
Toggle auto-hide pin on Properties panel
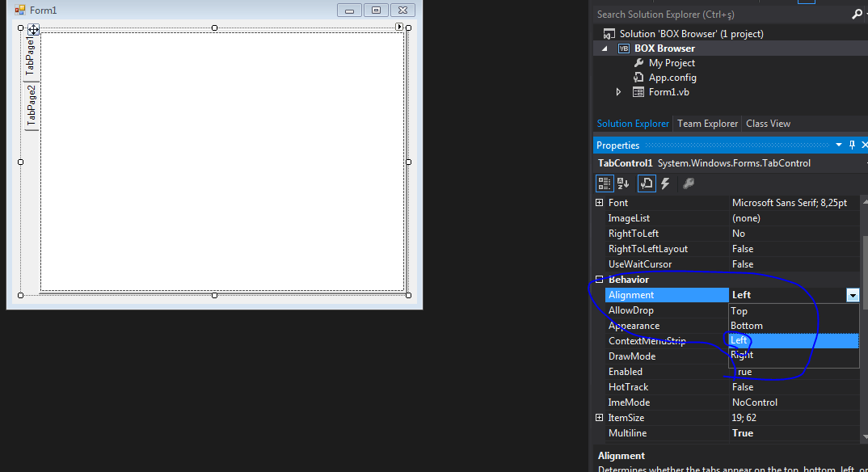point(852,145)
